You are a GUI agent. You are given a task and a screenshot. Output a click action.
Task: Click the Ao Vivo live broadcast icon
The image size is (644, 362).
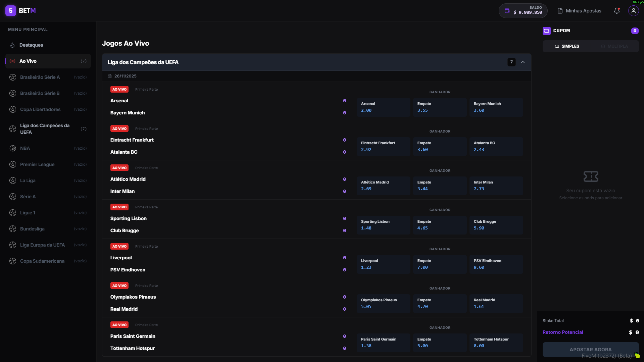(x=12, y=61)
